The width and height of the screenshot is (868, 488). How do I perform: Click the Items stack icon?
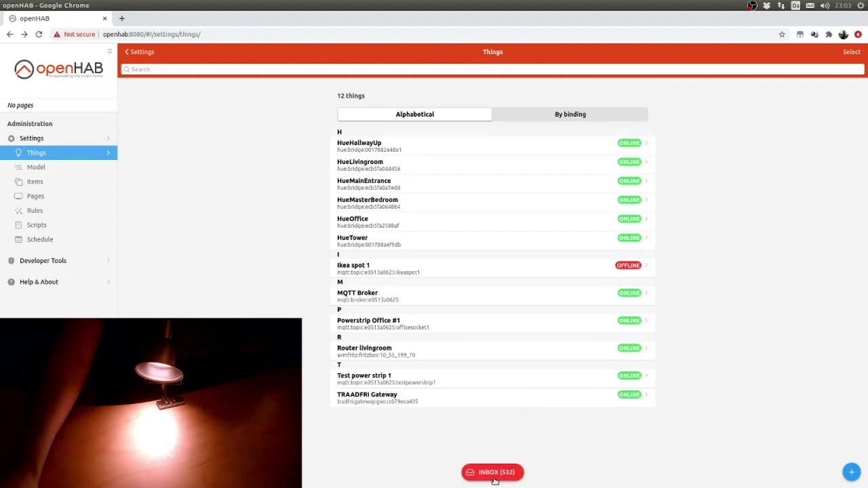[x=19, y=182]
